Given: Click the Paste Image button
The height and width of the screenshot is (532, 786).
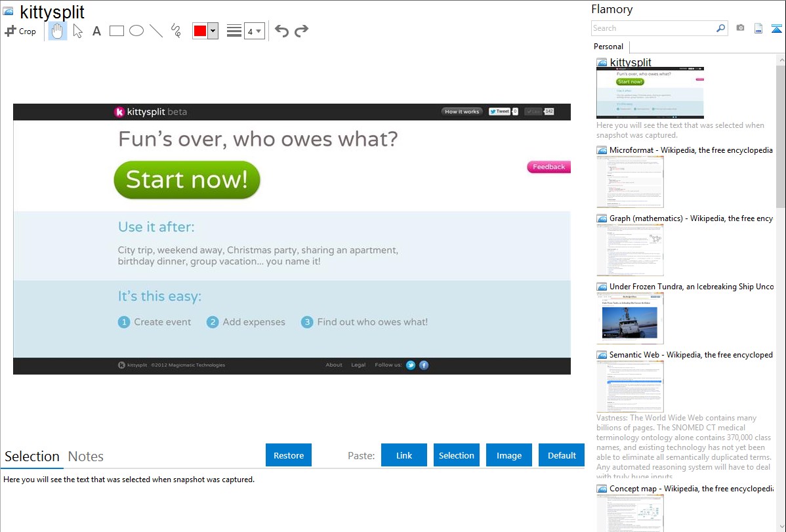Looking at the screenshot, I should pyautogui.click(x=508, y=455).
